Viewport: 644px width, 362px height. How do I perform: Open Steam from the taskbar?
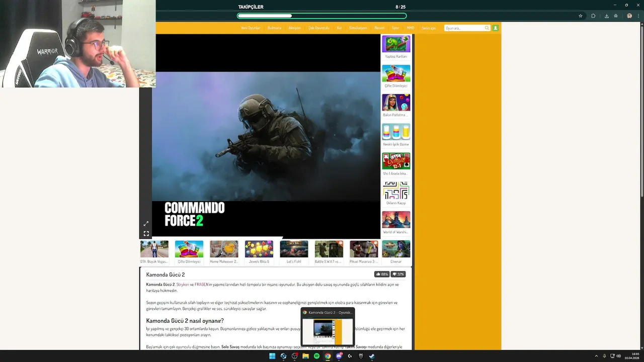[372, 356]
